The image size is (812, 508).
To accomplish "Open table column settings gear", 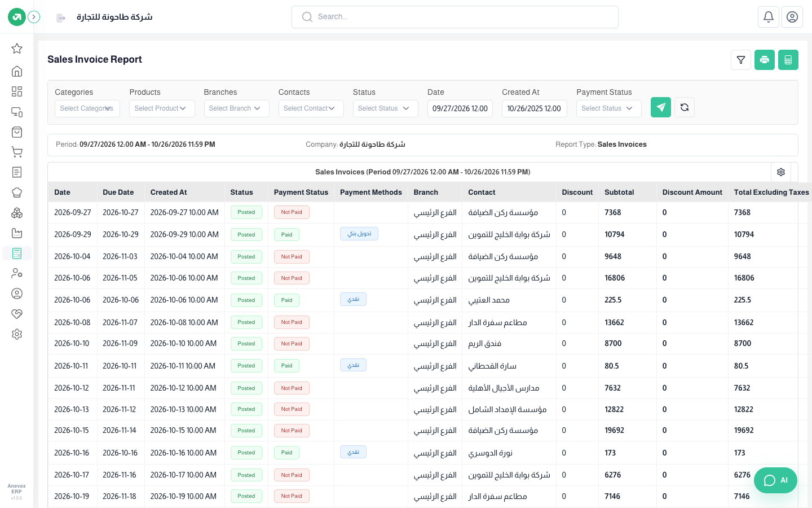I will [x=781, y=172].
